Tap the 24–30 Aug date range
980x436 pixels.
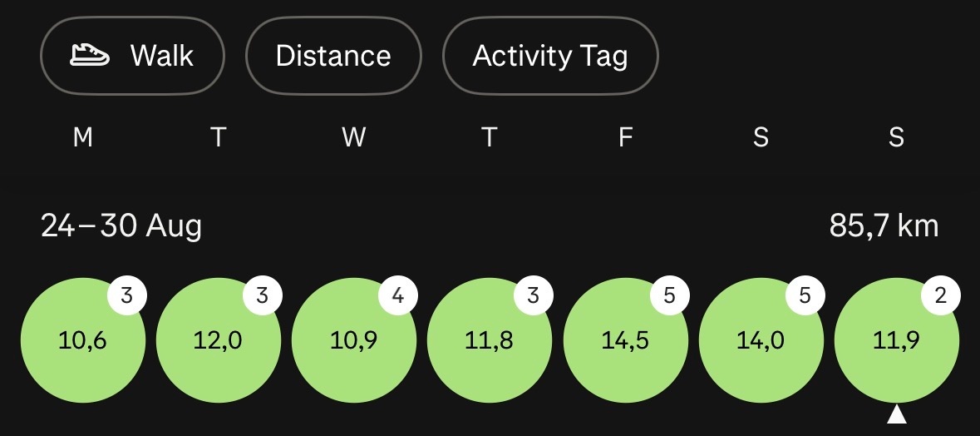pos(121,226)
